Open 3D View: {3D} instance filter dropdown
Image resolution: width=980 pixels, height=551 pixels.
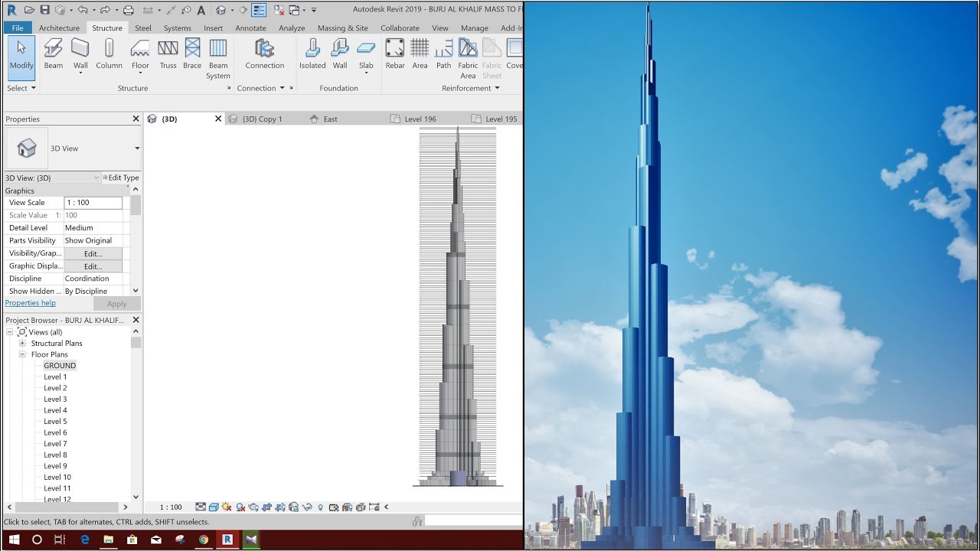pos(96,178)
